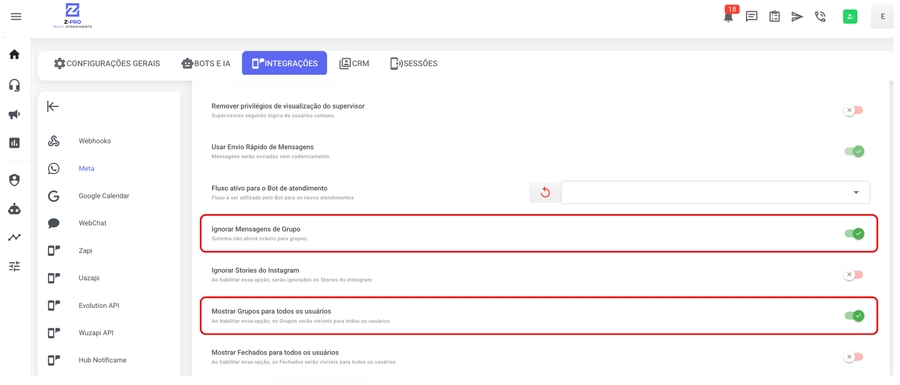
Task: Open the sliders settings icon
Action: click(14, 266)
